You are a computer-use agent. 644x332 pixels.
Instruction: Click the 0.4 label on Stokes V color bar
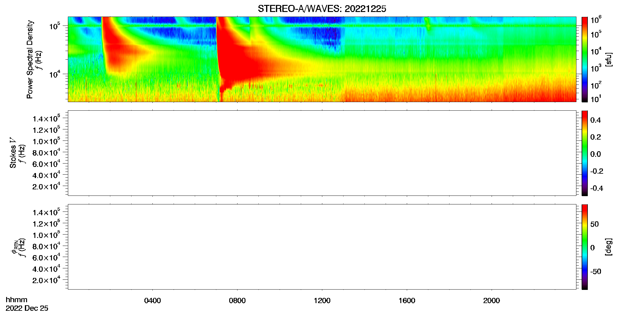595,120
